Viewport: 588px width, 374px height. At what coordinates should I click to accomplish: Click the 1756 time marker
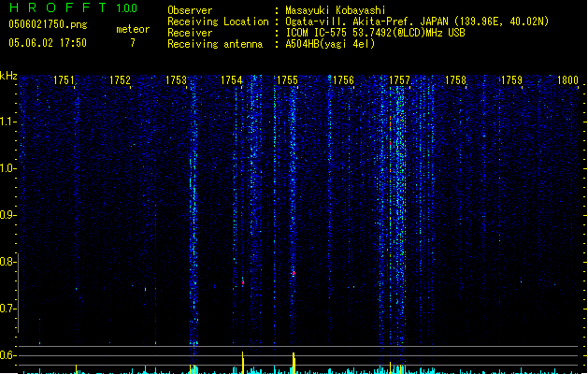(x=343, y=80)
